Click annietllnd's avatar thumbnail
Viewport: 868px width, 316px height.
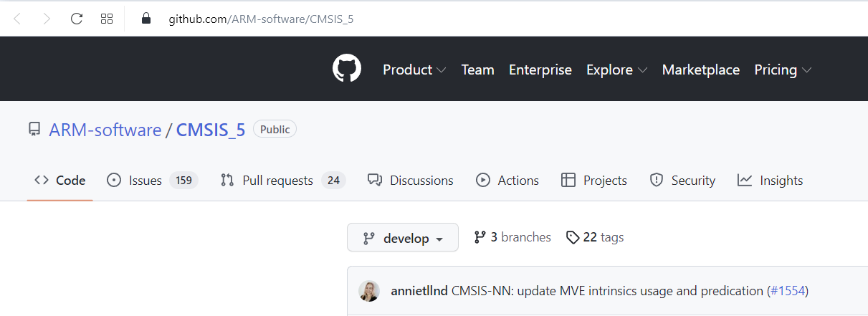pyautogui.click(x=369, y=291)
